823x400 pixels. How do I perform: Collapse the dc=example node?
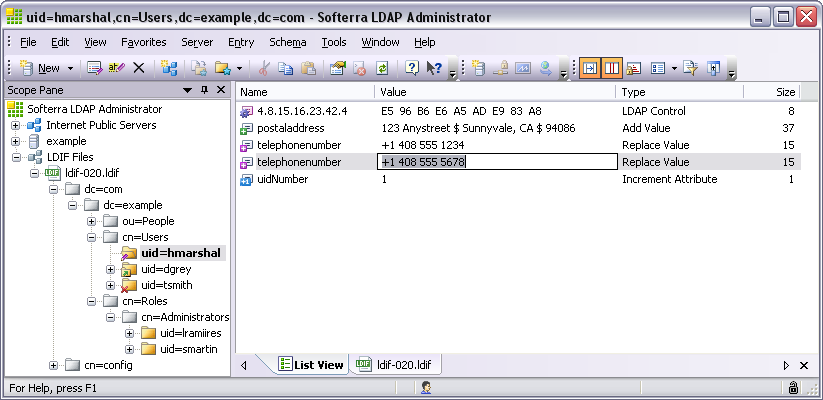pos(72,205)
